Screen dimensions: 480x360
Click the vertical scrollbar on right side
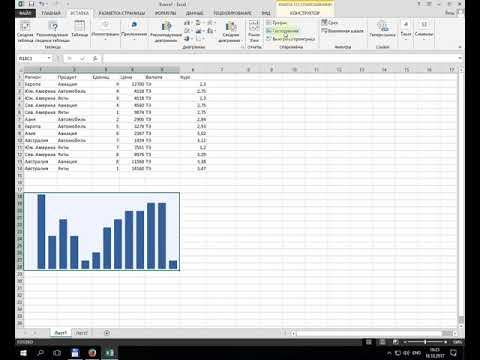[x=461, y=196]
